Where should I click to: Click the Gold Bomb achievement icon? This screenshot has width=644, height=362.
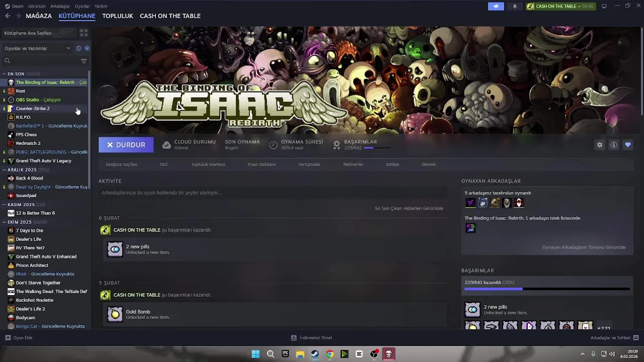pos(115,314)
